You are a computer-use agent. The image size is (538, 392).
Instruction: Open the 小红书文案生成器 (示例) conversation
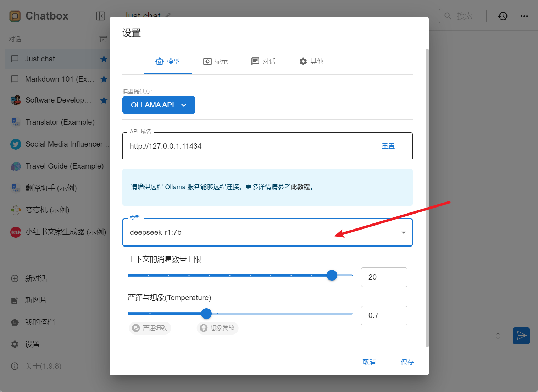tap(57, 232)
